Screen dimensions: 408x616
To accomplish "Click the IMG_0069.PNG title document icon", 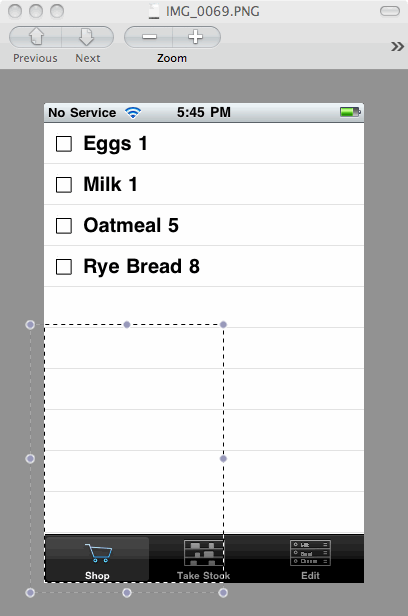I will [154, 11].
